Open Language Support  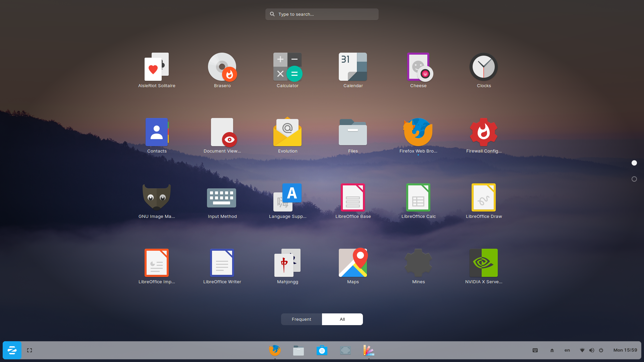tap(287, 201)
